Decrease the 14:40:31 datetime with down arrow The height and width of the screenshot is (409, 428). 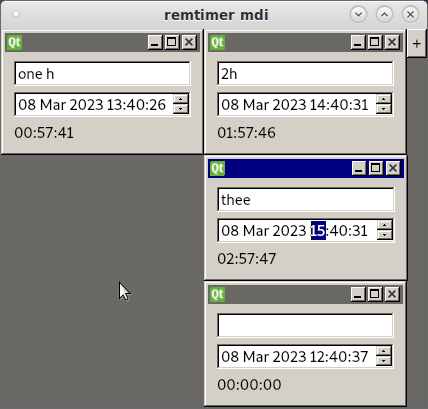(x=384, y=109)
